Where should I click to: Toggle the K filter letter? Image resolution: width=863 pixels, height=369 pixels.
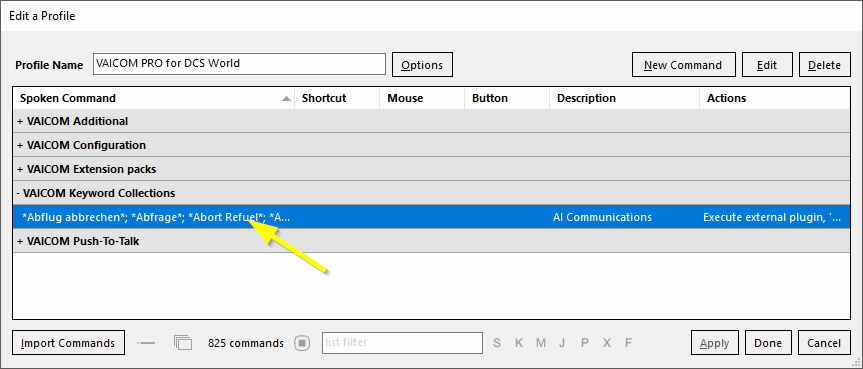518,343
